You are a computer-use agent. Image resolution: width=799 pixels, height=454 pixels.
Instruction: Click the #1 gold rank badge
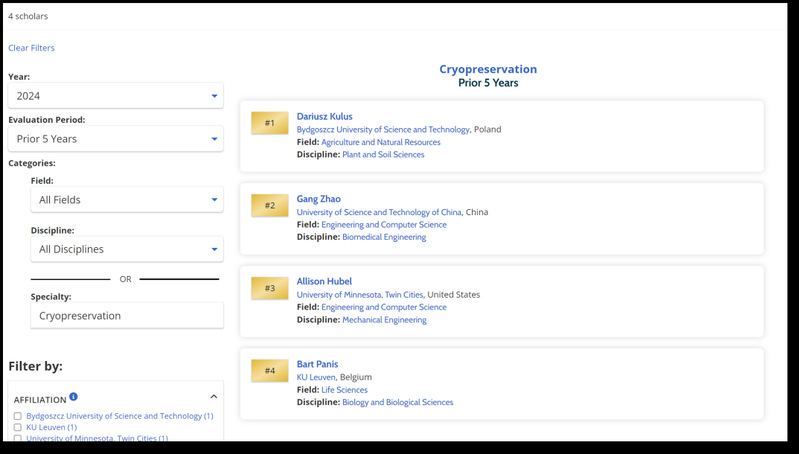[270, 123]
